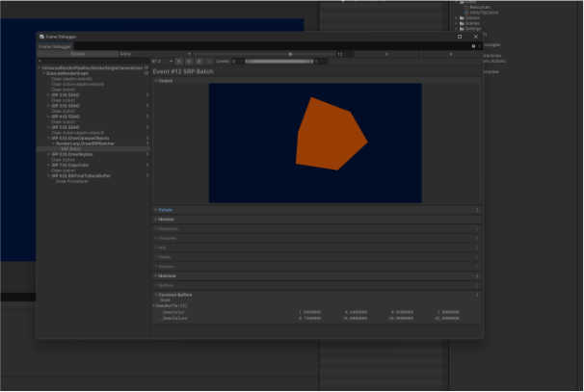Select the (RP 5:0) SSAO row
Screen dimensions: 584x392
coord(93,128)
